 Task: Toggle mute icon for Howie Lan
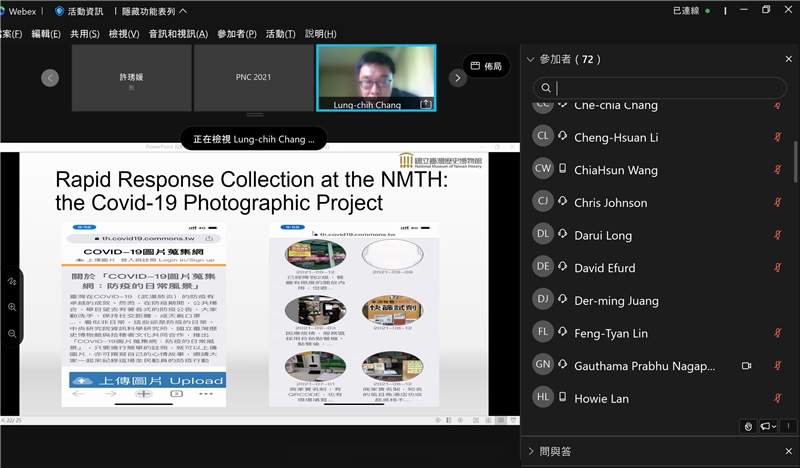coord(778,398)
